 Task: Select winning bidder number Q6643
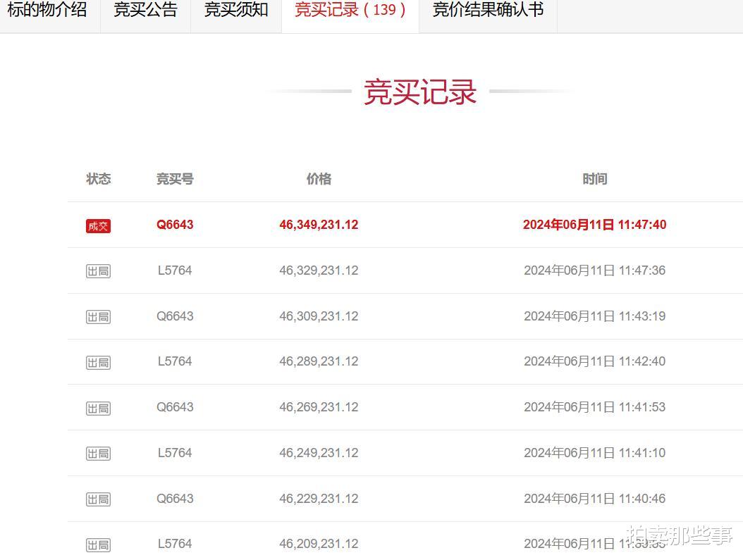click(x=175, y=225)
